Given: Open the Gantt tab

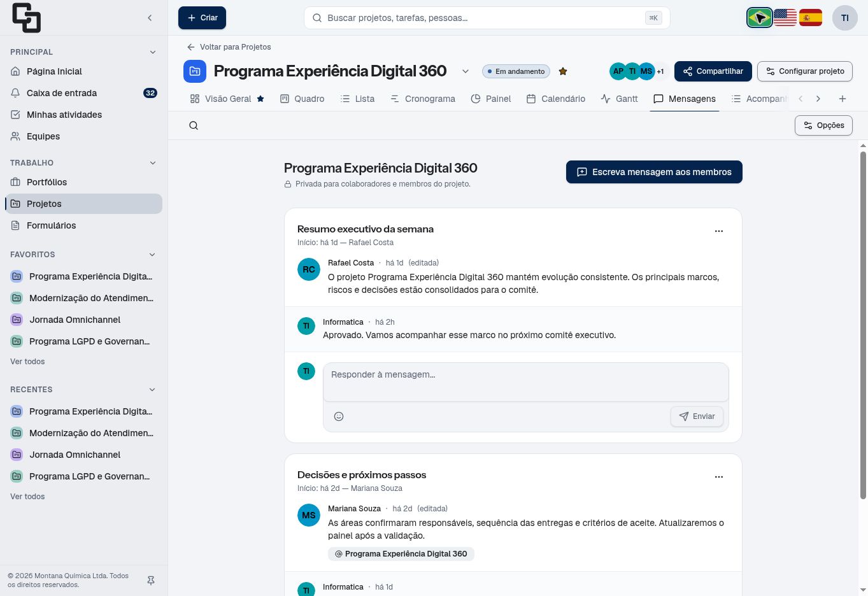Looking at the screenshot, I should pyautogui.click(x=619, y=99).
